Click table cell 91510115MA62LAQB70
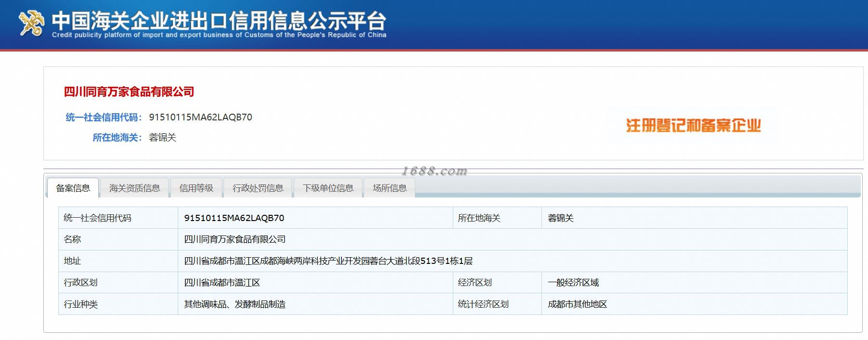 click(316, 218)
